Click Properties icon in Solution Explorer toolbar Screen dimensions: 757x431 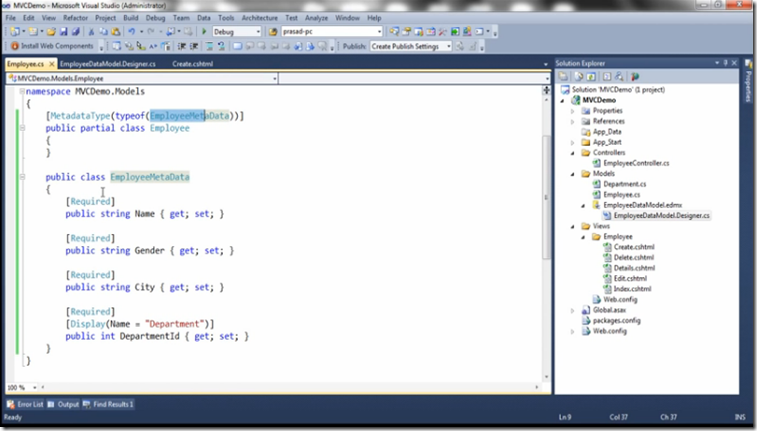tap(563, 77)
